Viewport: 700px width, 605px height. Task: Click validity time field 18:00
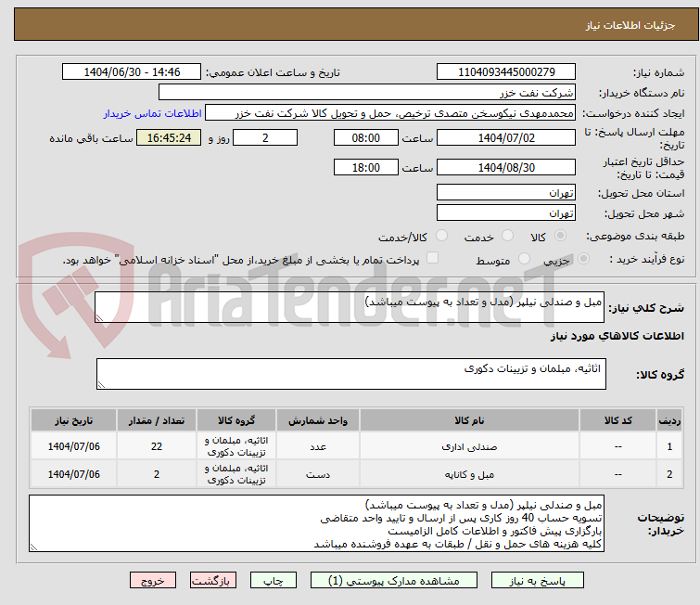(x=366, y=167)
